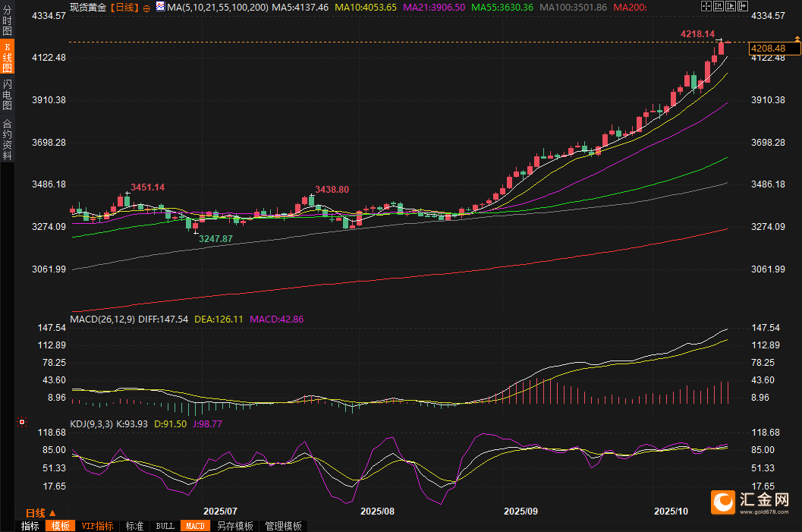Click the exit-arrow icon in top toolbar
This screenshot has width=802, height=532.
pyautogui.click(x=743, y=6)
